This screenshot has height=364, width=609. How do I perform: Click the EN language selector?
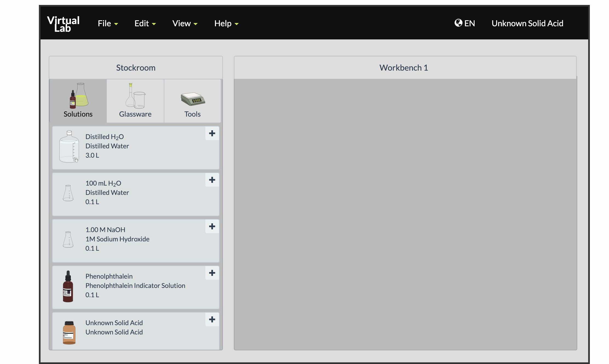pyautogui.click(x=465, y=23)
